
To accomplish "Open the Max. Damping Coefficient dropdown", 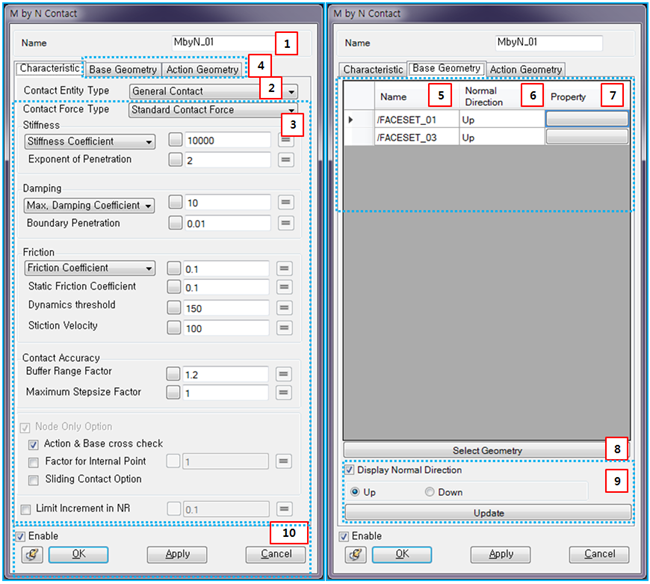I will pos(89,206).
